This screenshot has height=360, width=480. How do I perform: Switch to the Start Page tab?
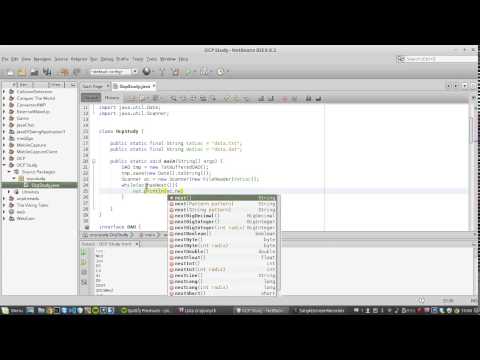92,86
